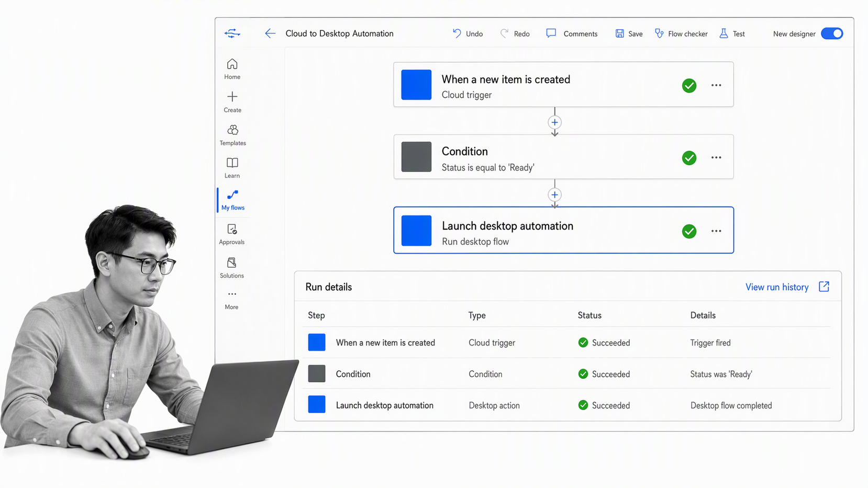868x488 pixels.
Task: Click the 'Desktop flow completed' details cell
Action: (731, 405)
